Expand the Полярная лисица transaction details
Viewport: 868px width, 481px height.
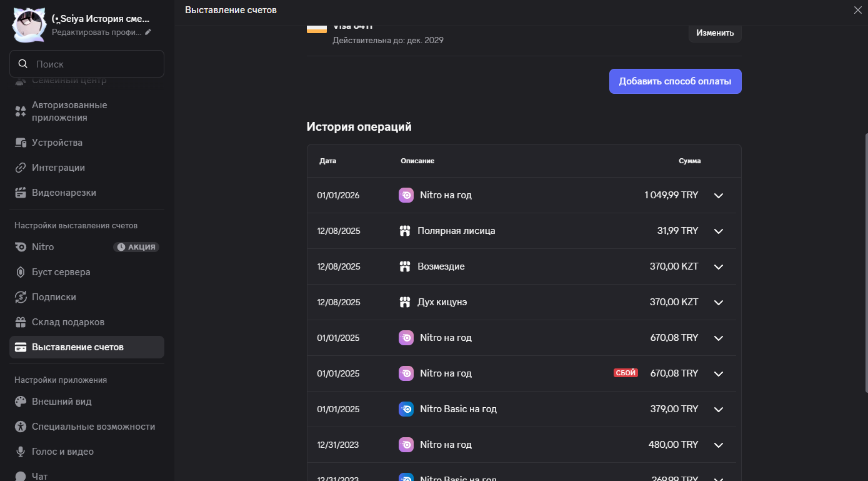pyautogui.click(x=719, y=231)
